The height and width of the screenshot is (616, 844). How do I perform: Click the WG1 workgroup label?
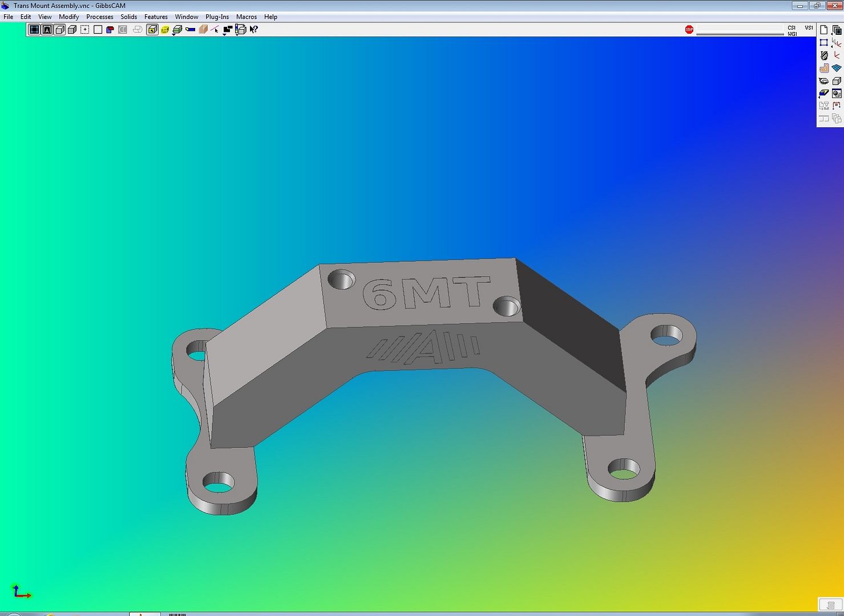tap(792, 34)
